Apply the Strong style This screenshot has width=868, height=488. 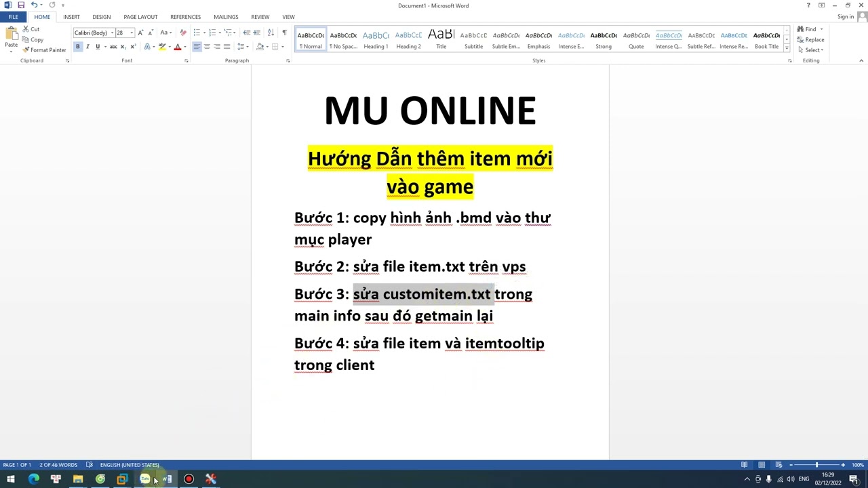604,40
